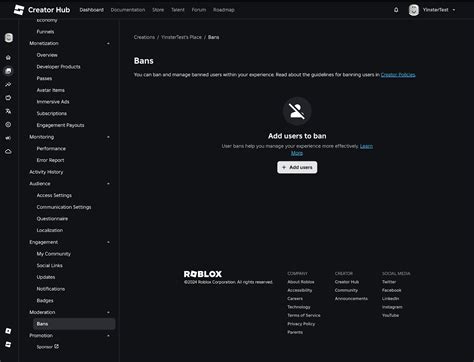Click the banned user icon above Add users to ban
Image resolution: width=474 pixels, height=362 pixels.
(x=297, y=111)
